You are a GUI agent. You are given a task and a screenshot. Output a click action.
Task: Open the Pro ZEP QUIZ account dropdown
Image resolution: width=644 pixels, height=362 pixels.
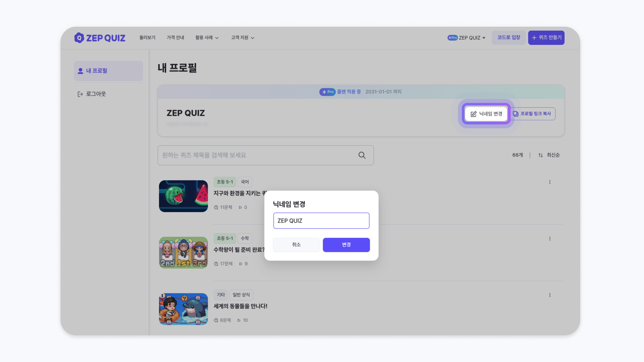click(466, 38)
